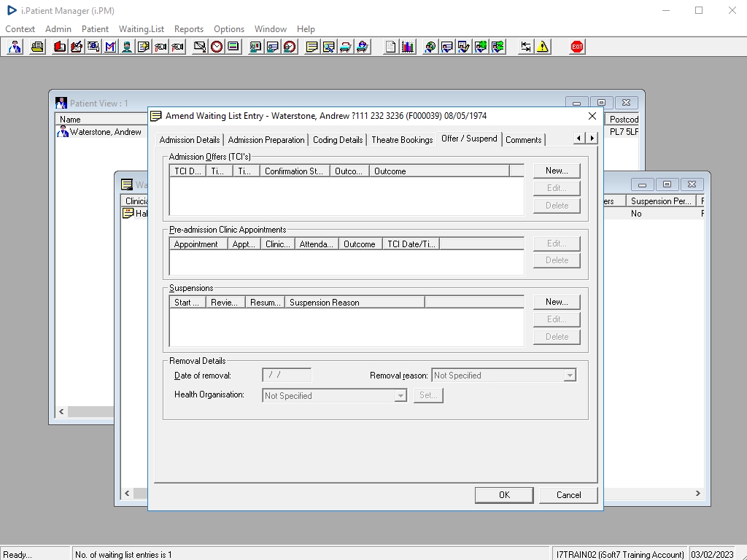Click the blue letter M toolbar icon
The image size is (747, 560).
pos(110,47)
